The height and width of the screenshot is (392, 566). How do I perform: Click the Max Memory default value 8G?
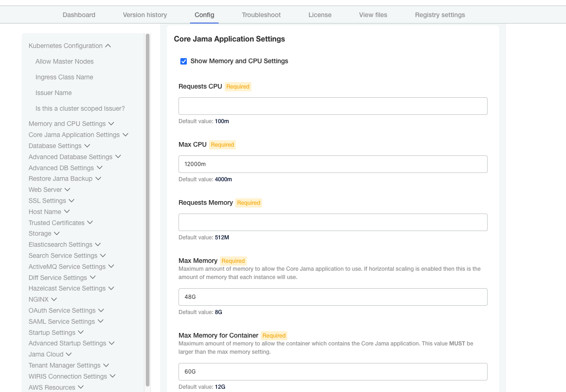tap(219, 312)
